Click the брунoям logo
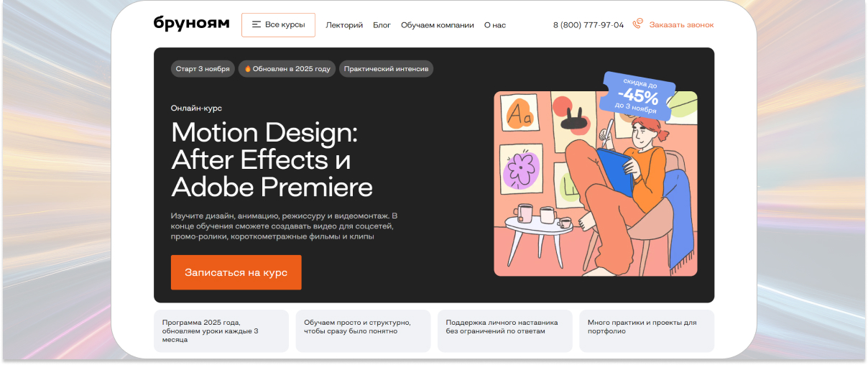868x365 pixels. 191,24
